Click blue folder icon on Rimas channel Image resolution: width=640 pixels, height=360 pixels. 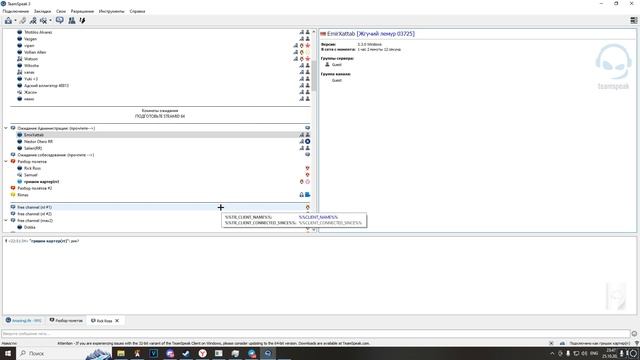308,195
